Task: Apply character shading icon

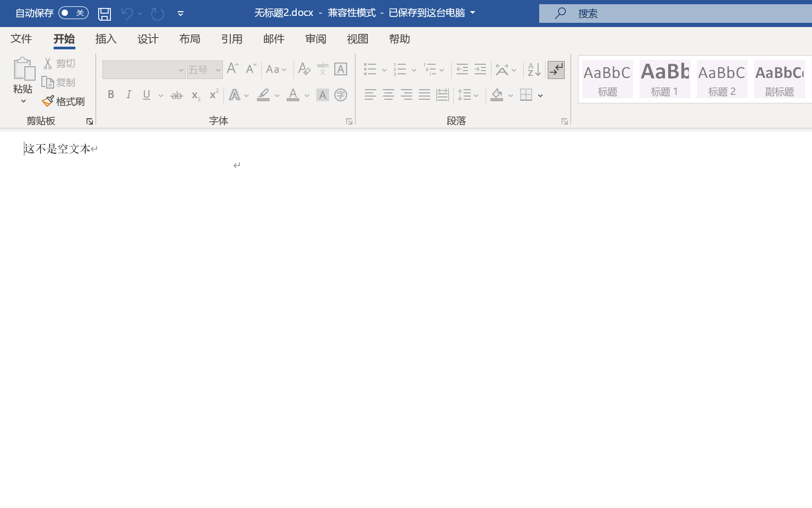Action: click(323, 95)
